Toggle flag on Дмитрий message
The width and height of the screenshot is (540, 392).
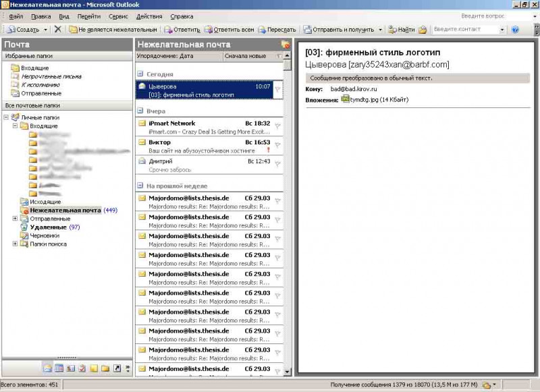coord(277,165)
